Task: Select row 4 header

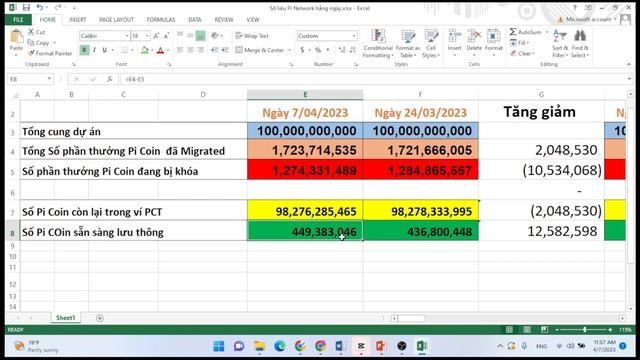Action: coord(12,151)
